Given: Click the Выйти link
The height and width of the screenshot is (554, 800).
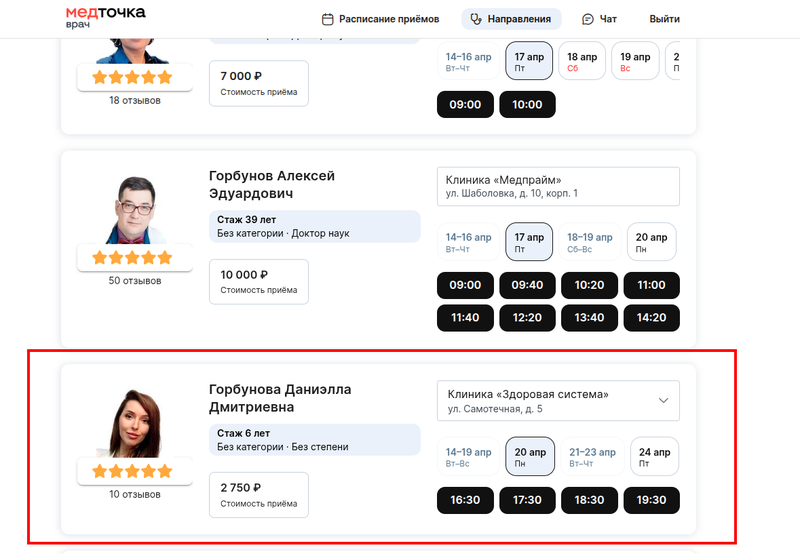Looking at the screenshot, I should click(x=664, y=19).
